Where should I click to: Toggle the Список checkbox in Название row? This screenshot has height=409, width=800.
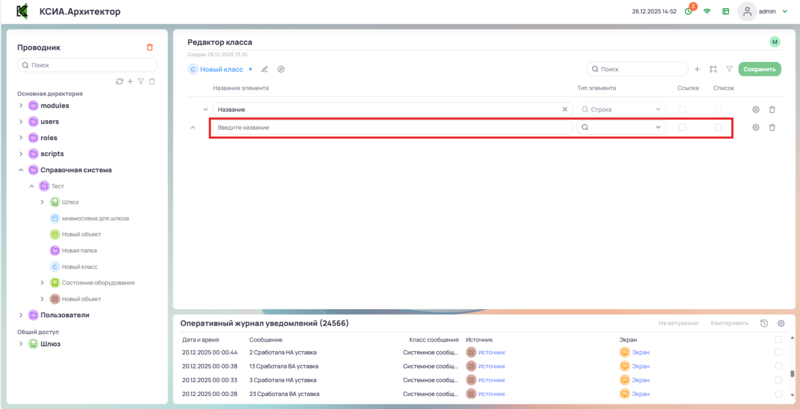tap(718, 109)
